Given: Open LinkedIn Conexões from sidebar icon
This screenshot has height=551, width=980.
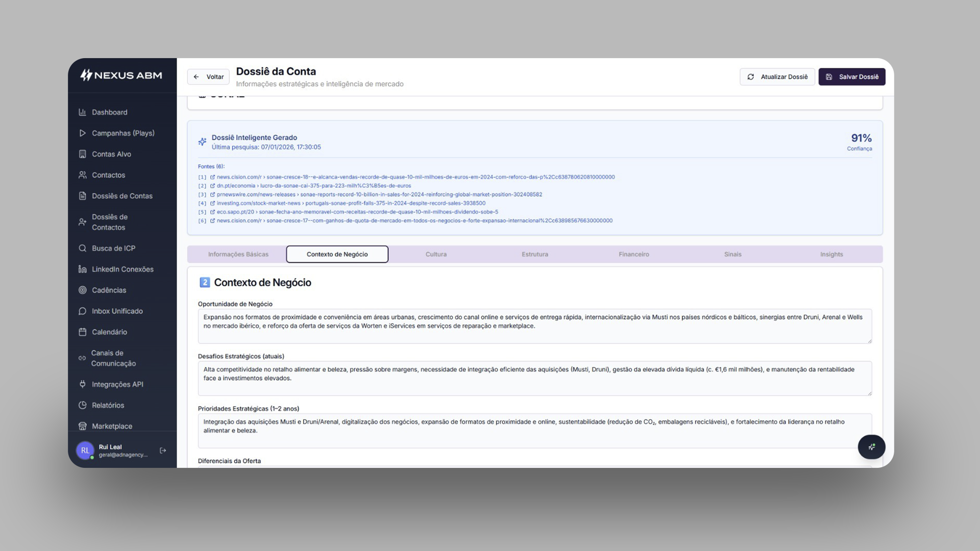Looking at the screenshot, I should point(82,269).
